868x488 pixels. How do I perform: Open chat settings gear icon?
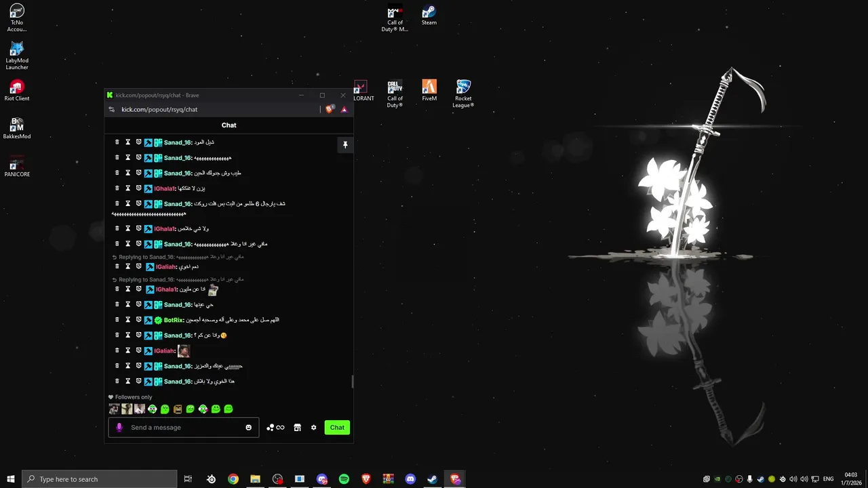click(313, 428)
